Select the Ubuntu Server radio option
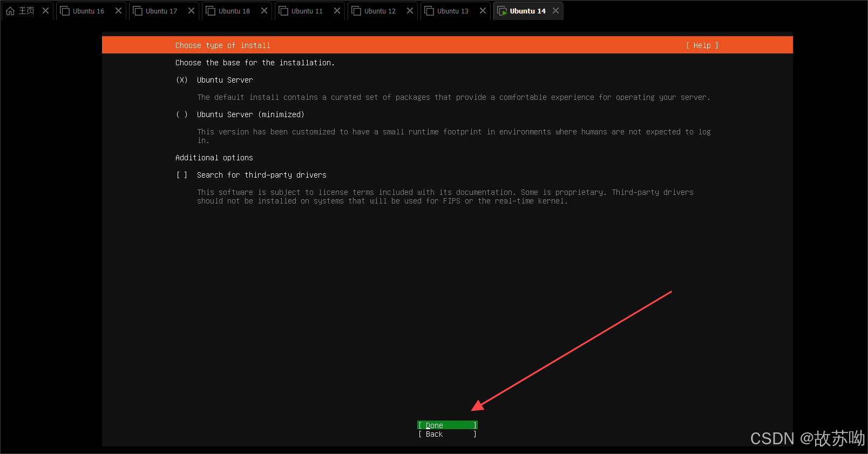 pyautogui.click(x=182, y=80)
